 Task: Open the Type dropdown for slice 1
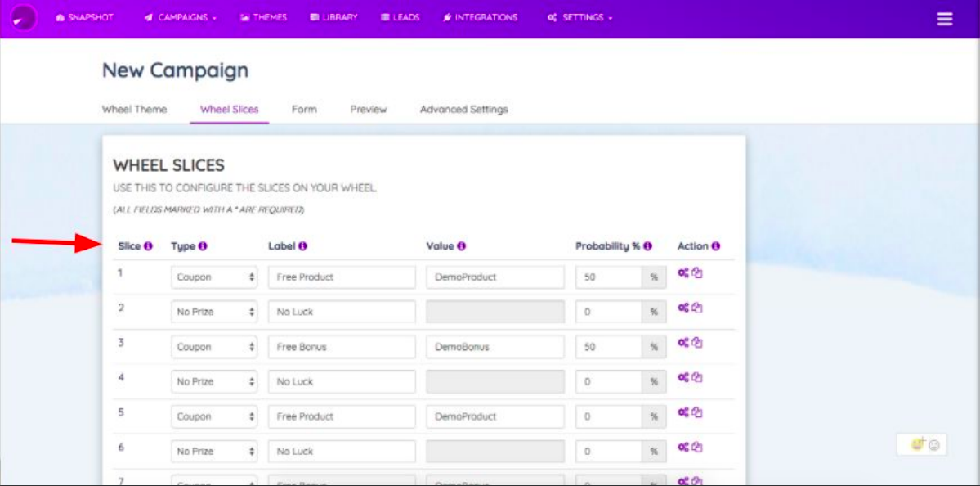click(214, 277)
